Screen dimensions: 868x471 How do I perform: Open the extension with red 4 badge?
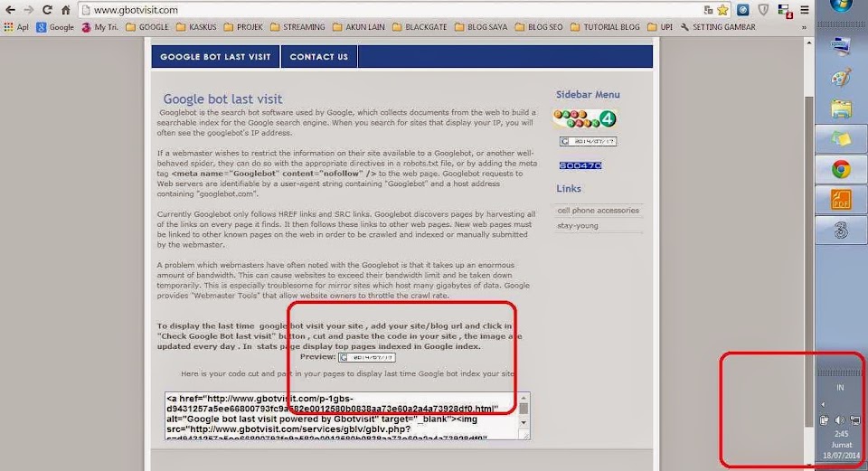(785, 11)
